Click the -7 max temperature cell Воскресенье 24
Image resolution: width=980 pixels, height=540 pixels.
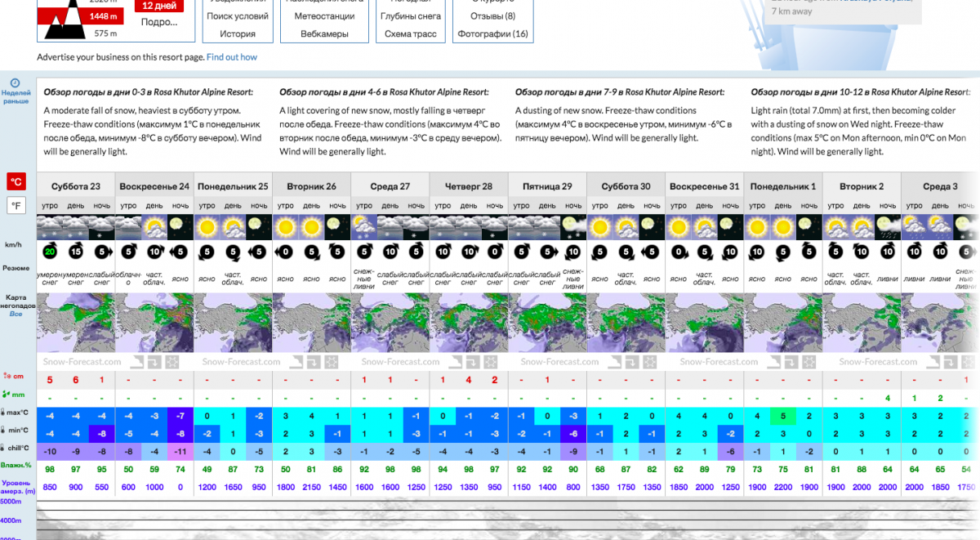click(x=180, y=415)
